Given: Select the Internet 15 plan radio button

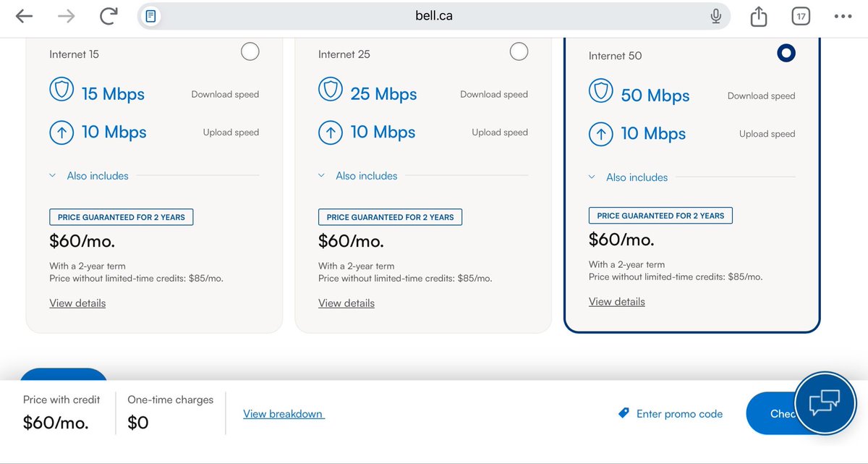Looking at the screenshot, I should click(x=250, y=51).
